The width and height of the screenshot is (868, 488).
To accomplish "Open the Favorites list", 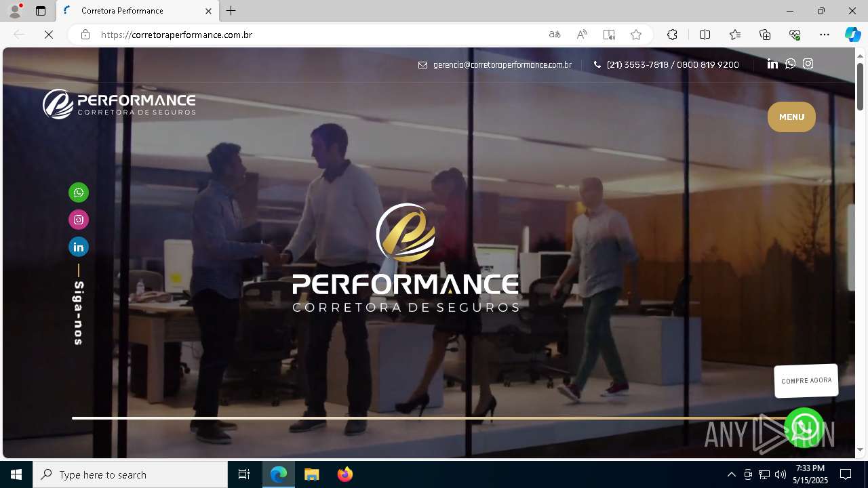I will tap(735, 35).
